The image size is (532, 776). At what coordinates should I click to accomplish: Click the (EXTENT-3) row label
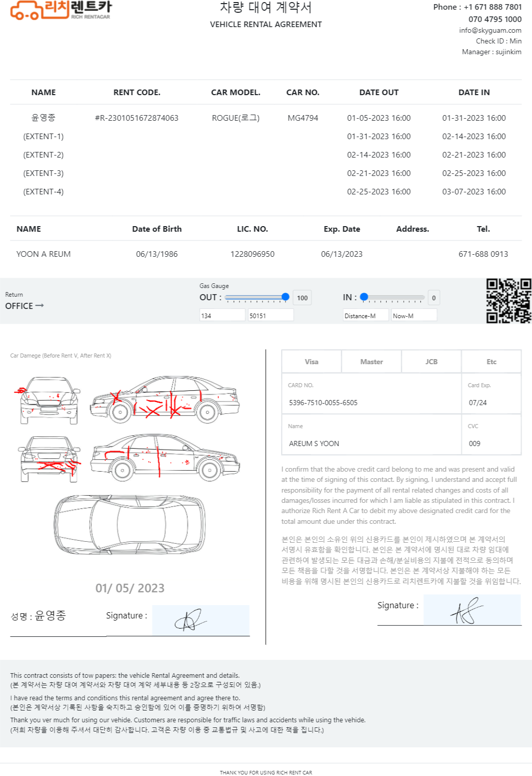pos(43,173)
